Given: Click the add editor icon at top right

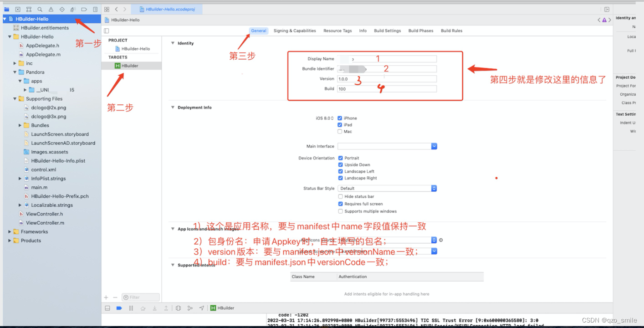Looking at the screenshot, I should (x=607, y=9).
